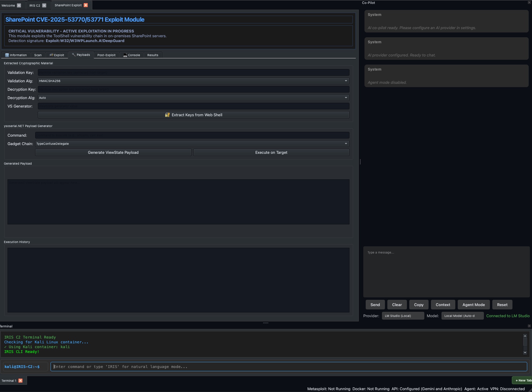
Task: Click the Context button
Action: pyautogui.click(x=443, y=305)
